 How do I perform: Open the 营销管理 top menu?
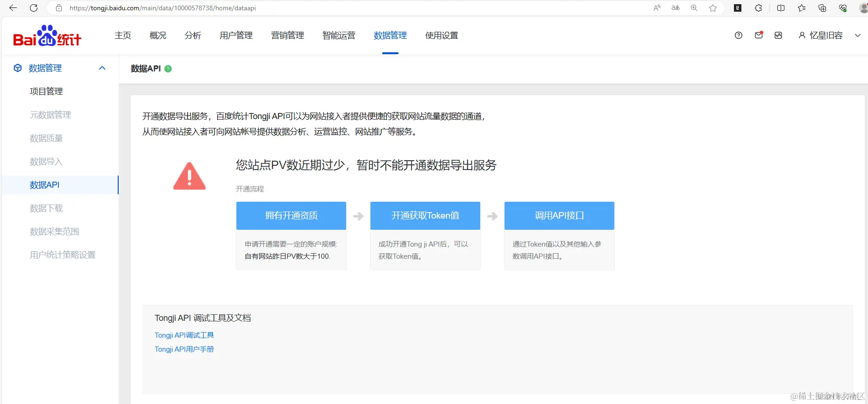[x=288, y=35]
